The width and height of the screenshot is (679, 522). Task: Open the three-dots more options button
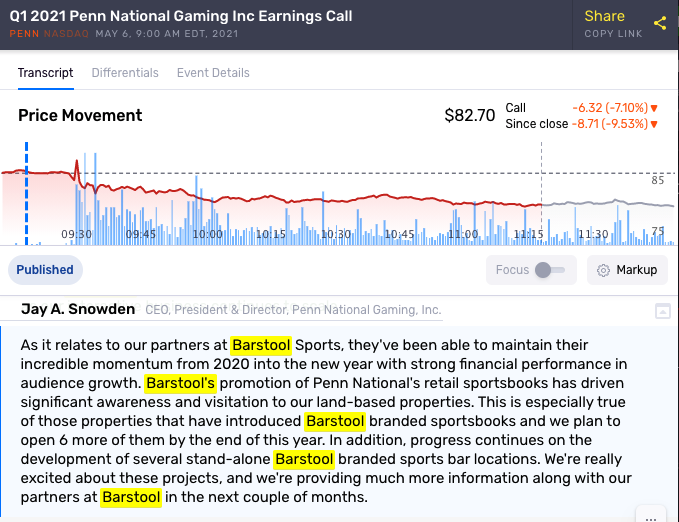[x=651, y=516]
